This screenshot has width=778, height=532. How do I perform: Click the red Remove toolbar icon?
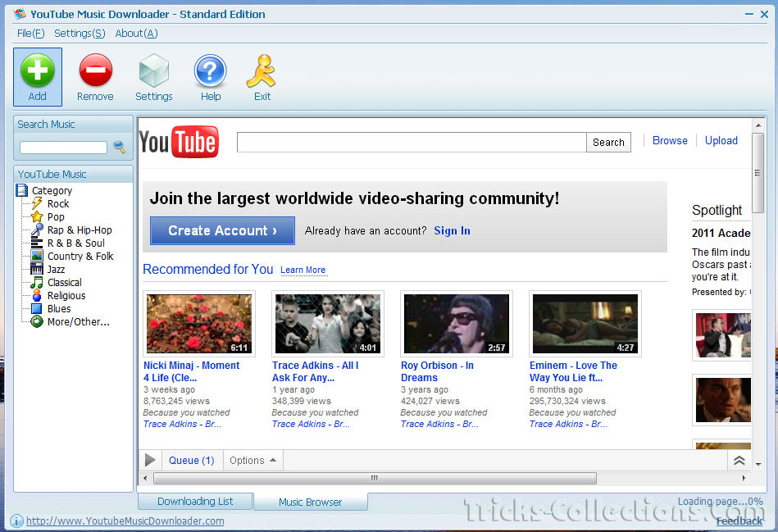click(x=95, y=71)
